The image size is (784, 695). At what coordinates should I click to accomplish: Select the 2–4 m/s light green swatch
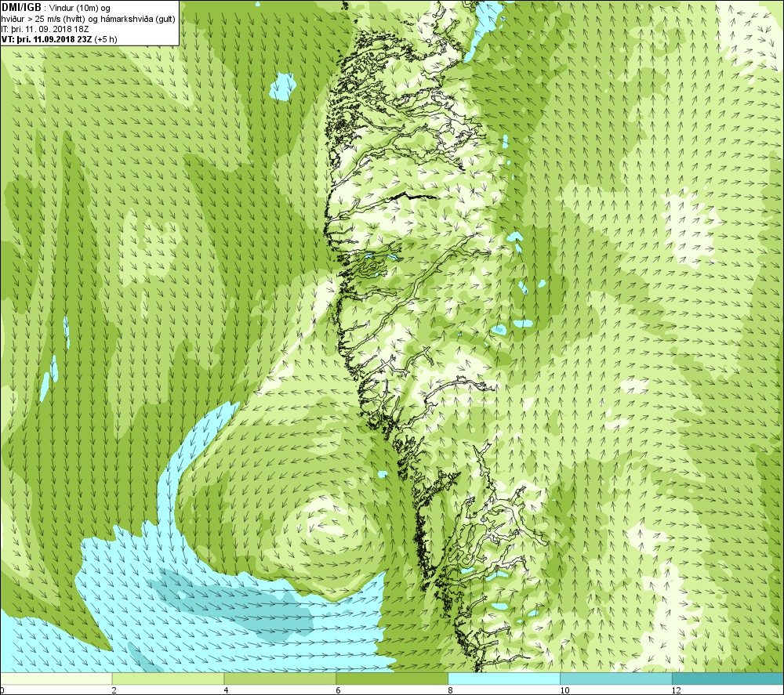(168, 679)
